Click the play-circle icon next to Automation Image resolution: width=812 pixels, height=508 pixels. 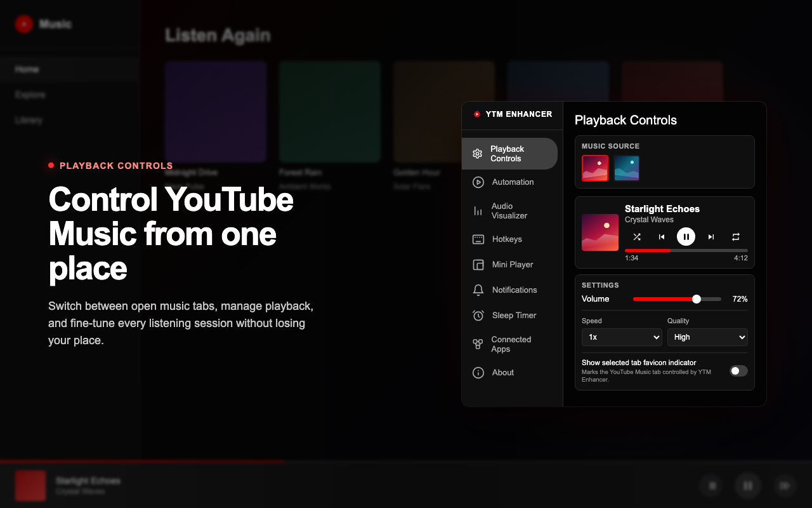pos(478,182)
